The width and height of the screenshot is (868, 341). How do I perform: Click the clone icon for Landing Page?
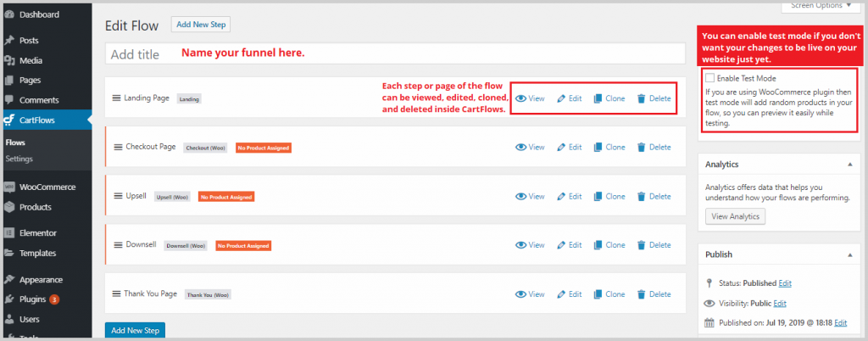click(598, 98)
